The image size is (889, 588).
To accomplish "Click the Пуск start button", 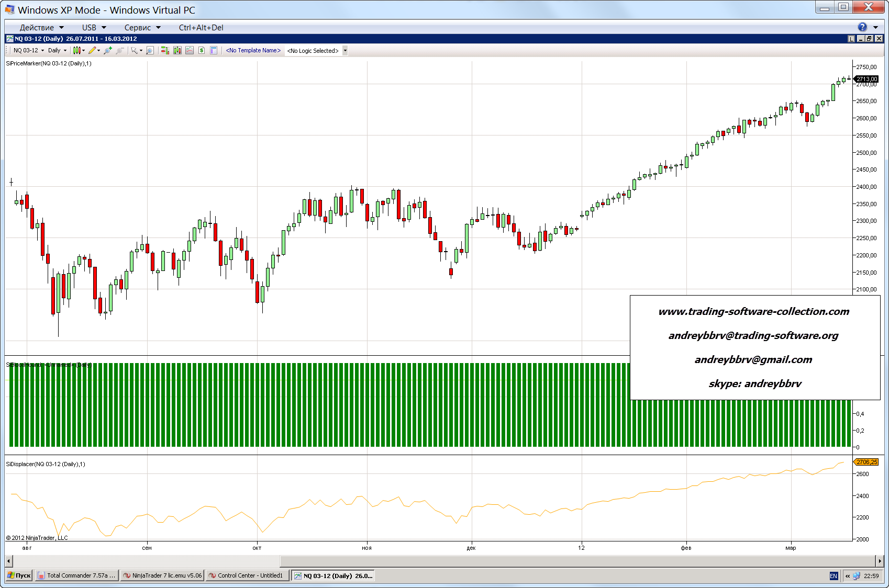I will 19,575.
